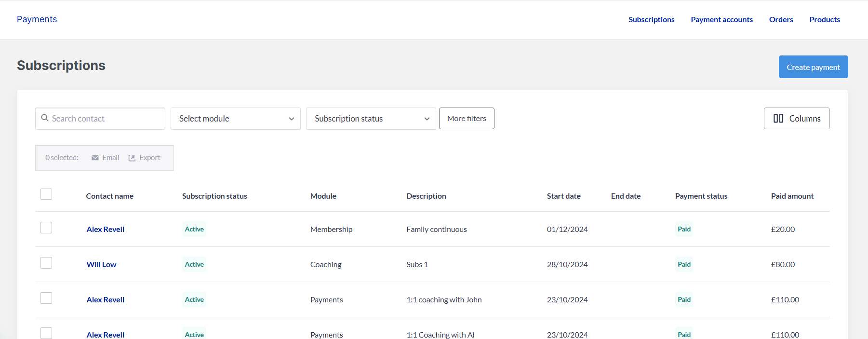The width and height of the screenshot is (868, 339).
Task: Go to the Payment accounts tab
Action: tap(721, 20)
